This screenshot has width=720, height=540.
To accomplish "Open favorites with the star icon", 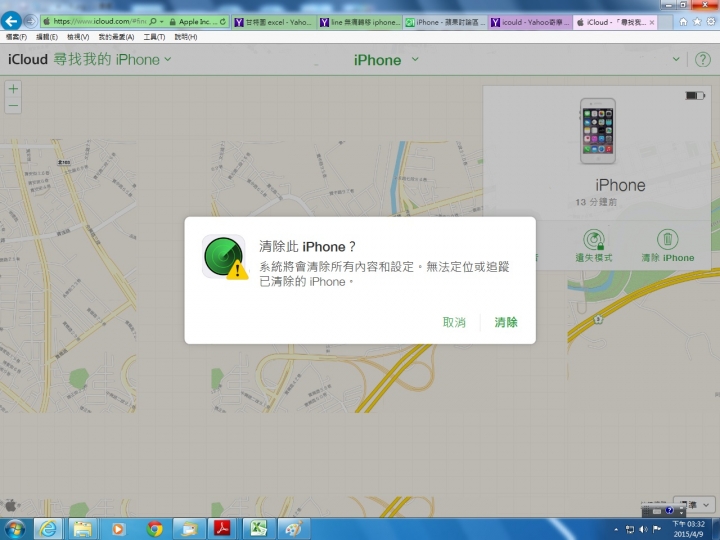I will tap(697, 22).
